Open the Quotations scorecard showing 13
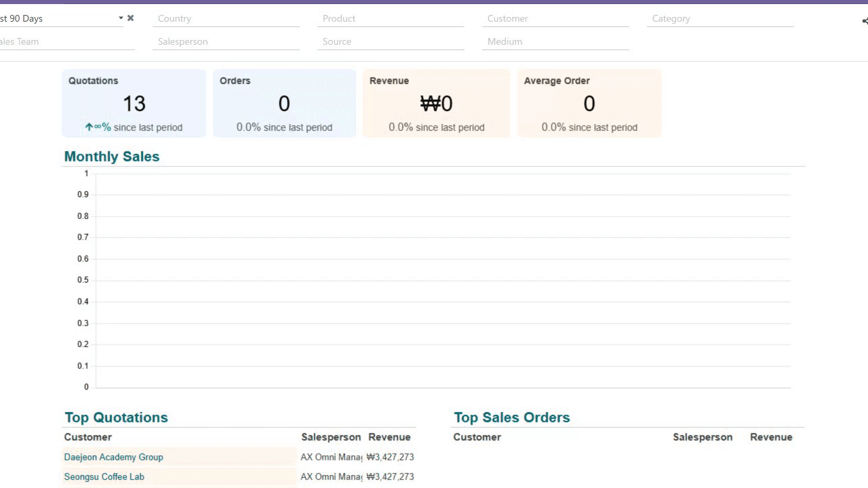This screenshot has height=488, width=868. 134,104
